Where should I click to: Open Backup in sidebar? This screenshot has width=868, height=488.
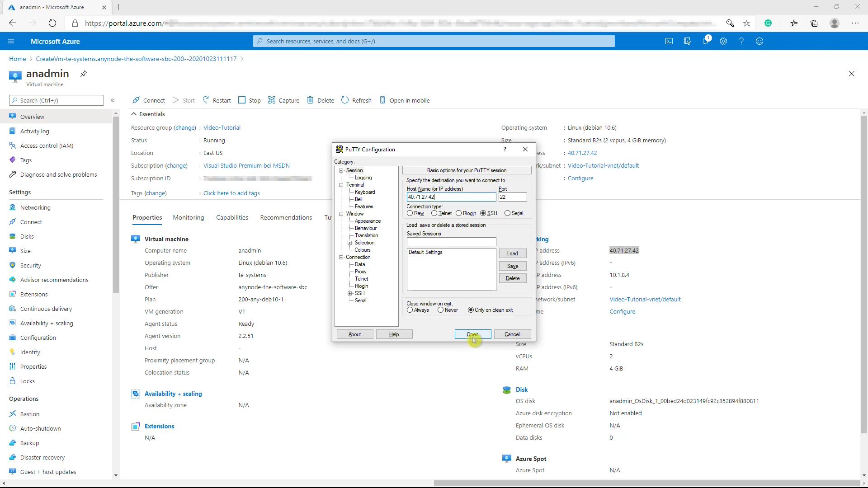coord(29,443)
